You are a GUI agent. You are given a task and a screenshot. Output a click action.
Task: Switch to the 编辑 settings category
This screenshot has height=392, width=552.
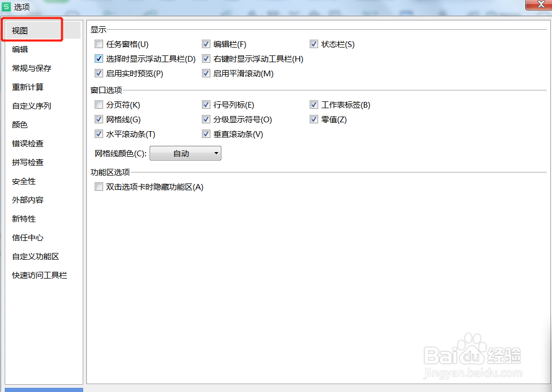click(19, 49)
